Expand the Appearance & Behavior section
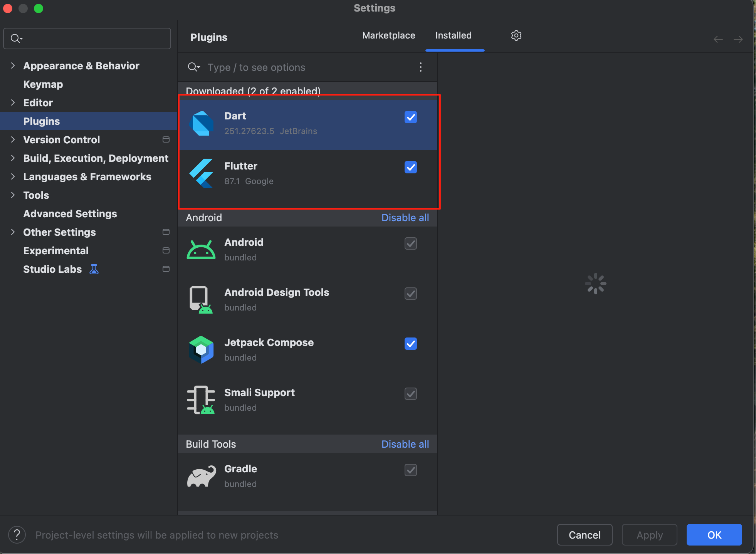The height and width of the screenshot is (554, 756). (13, 66)
